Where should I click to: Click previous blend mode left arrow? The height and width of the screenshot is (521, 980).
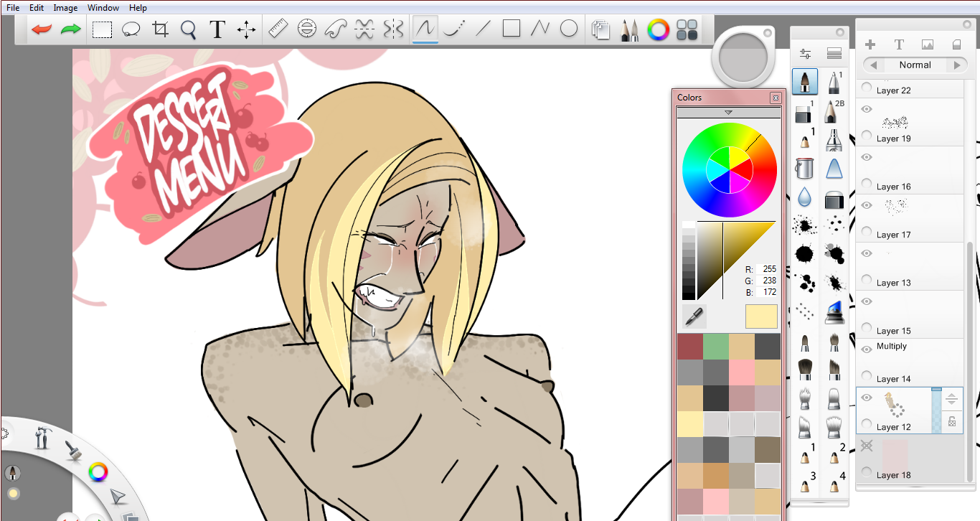tap(873, 65)
